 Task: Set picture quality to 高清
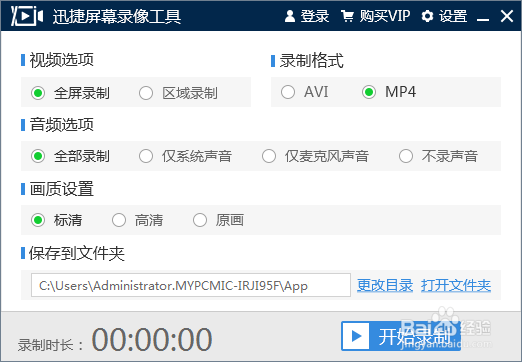tap(138, 220)
